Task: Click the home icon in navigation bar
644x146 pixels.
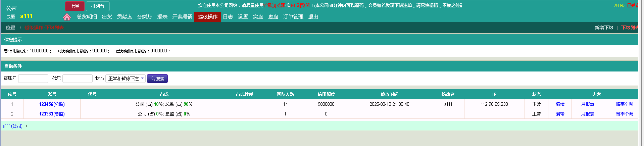Action: click(x=67, y=17)
